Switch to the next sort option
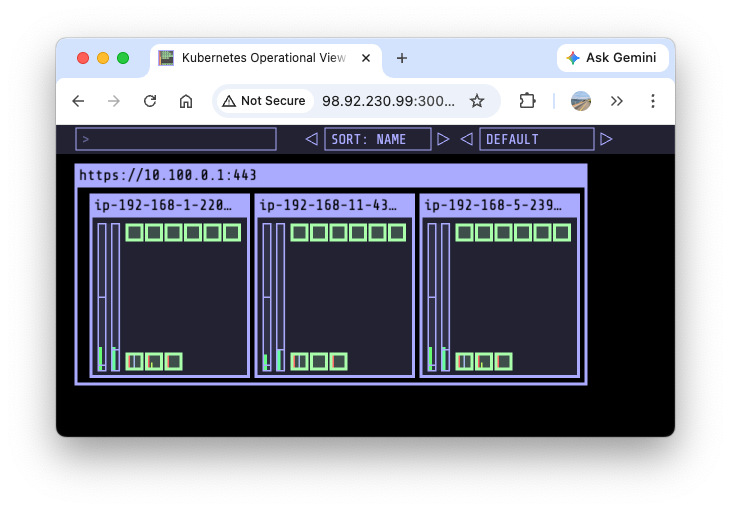Image resolution: width=731 pixels, height=511 pixels. tap(443, 139)
